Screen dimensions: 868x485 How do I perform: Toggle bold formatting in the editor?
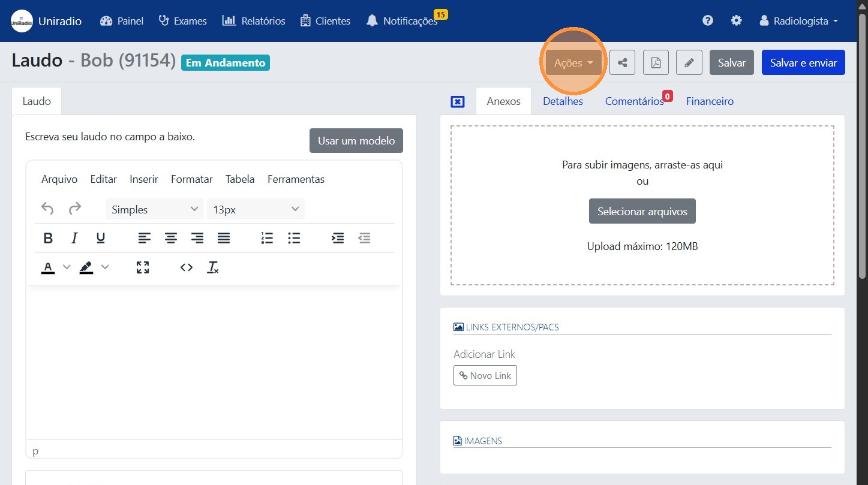pyautogui.click(x=48, y=237)
